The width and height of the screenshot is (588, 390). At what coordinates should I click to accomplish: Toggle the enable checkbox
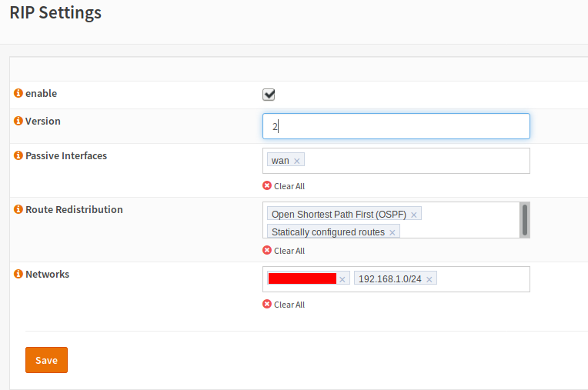click(x=269, y=95)
